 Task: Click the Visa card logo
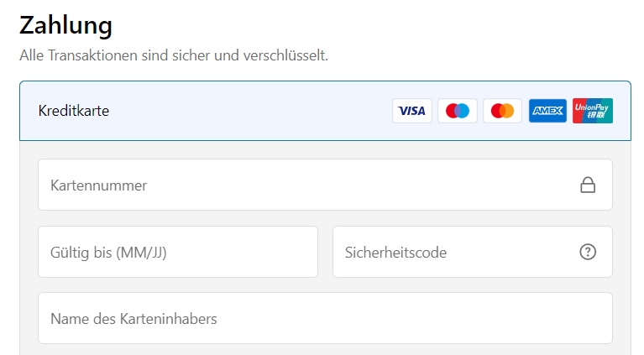coord(412,111)
